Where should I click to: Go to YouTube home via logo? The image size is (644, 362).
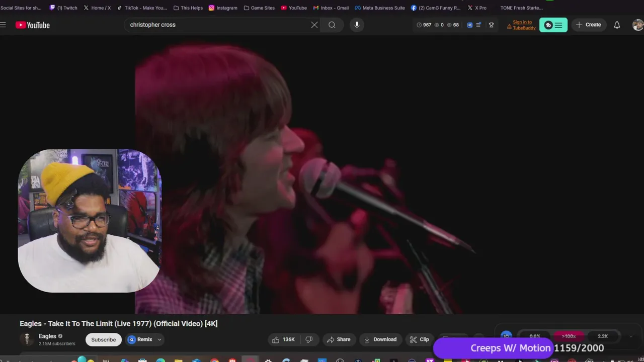[33, 25]
